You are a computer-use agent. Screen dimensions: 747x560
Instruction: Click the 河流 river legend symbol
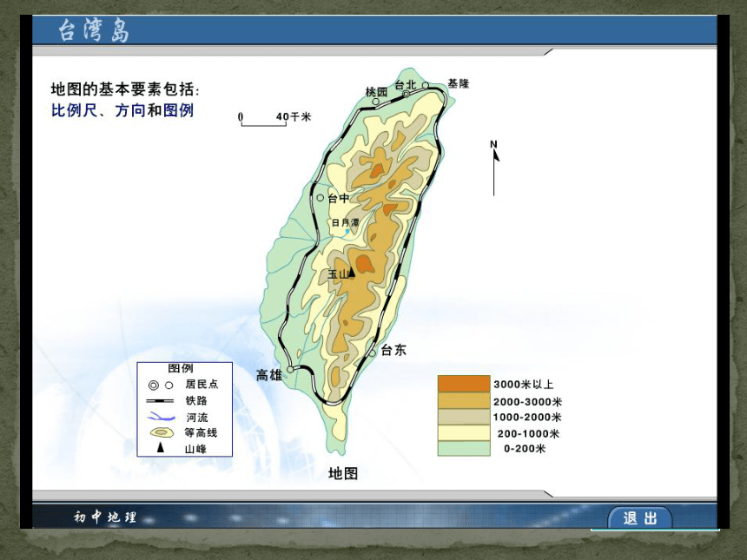161,418
